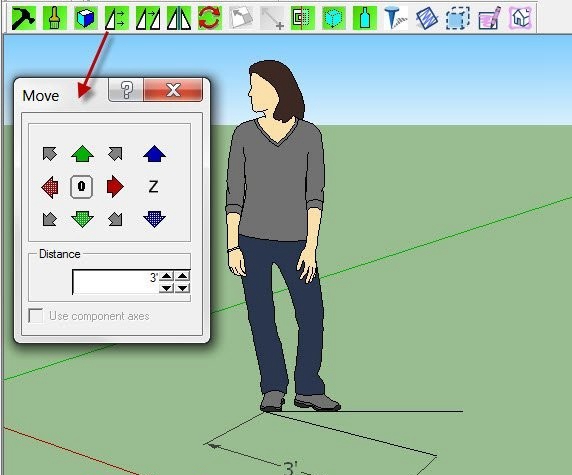Click the red circular arrows rotate icon
This screenshot has width=572, height=475.
tap(210, 18)
